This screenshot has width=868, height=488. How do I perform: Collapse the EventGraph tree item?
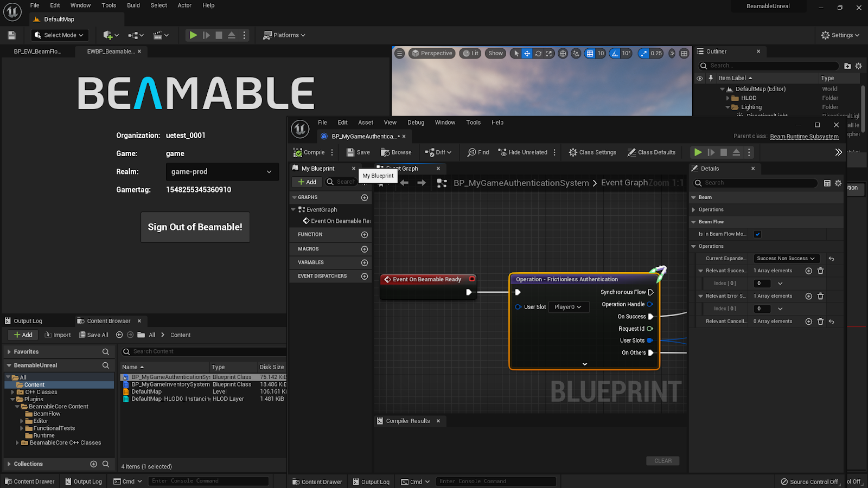(293, 210)
